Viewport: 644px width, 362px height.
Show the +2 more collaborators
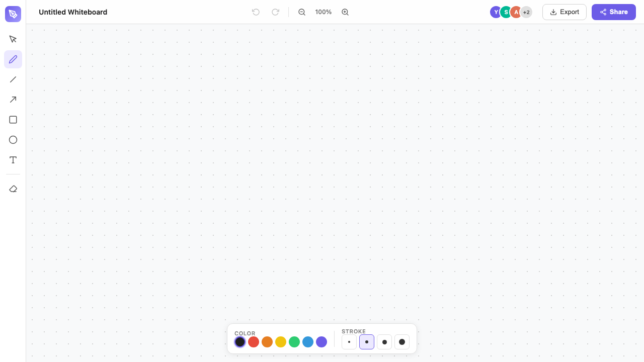(526, 12)
